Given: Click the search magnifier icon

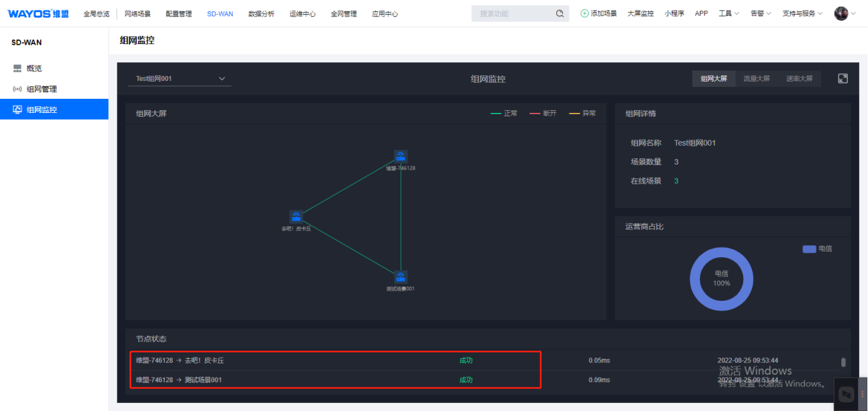Looking at the screenshot, I should tap(560, 13).
